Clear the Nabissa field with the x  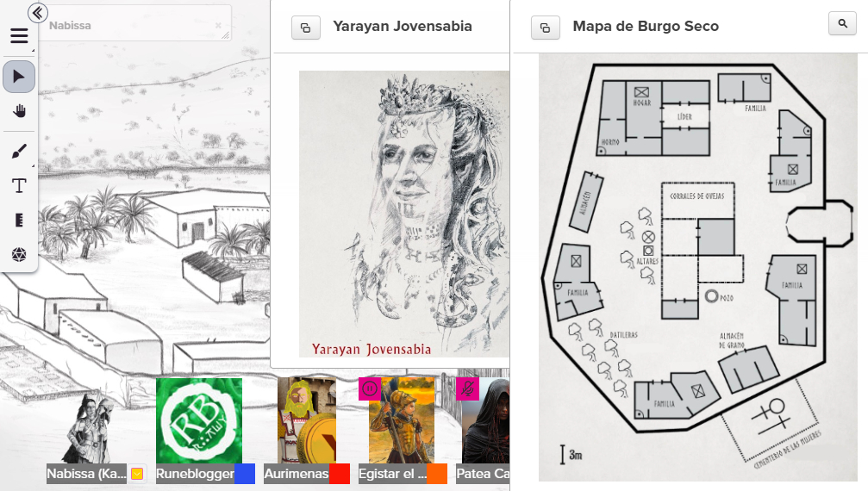[218, 26]
